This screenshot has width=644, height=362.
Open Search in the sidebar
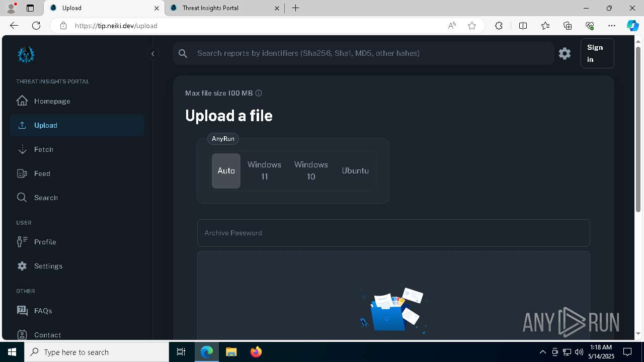click(77, 198)
